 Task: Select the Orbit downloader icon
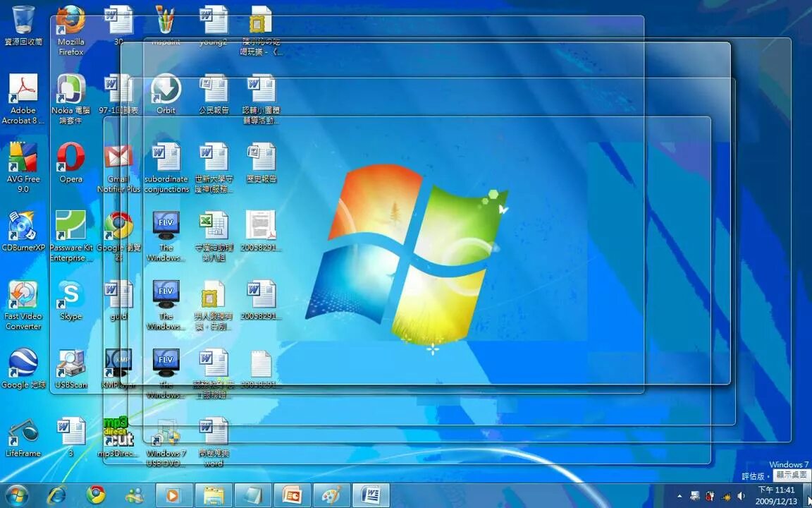pyautogui.click(x=166, y=95)
